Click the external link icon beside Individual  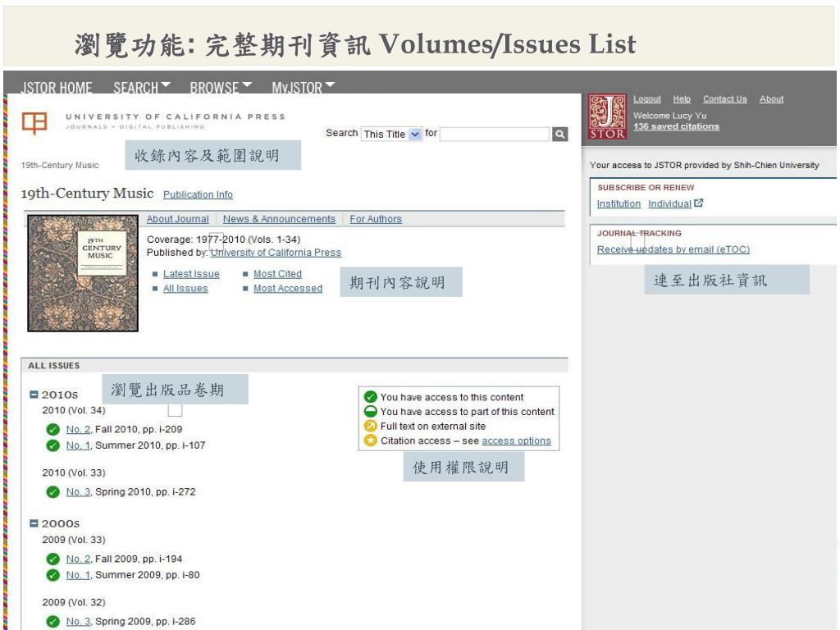point(699,203)
